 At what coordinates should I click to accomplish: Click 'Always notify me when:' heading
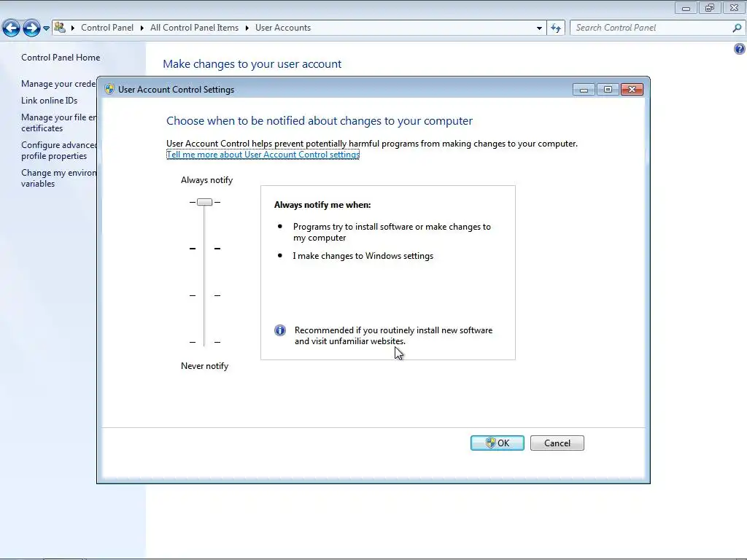(x=322, y=205)
